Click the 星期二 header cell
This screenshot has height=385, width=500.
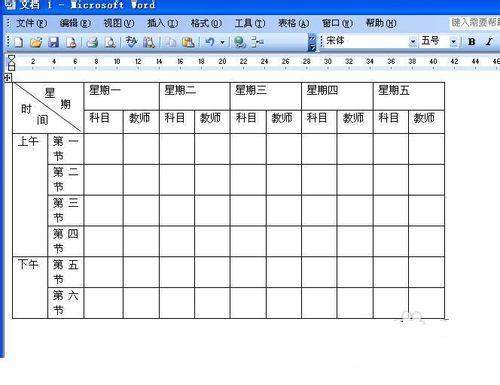coord(195,96)
